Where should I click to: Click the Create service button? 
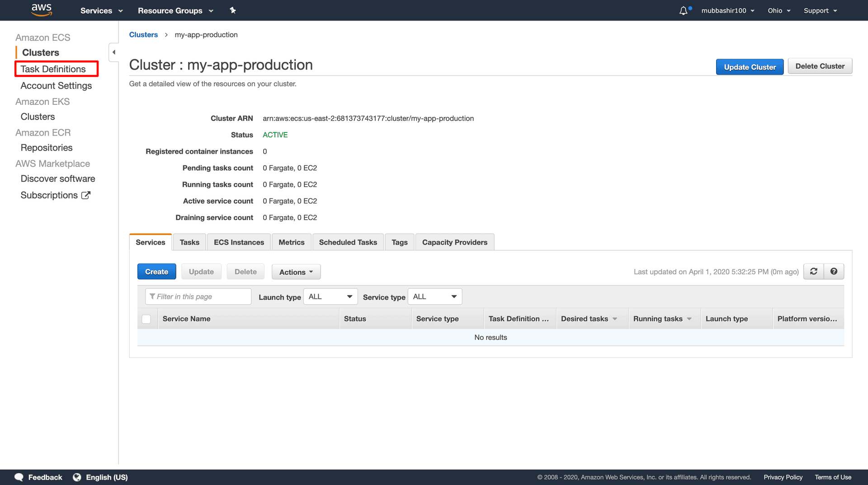156,272
